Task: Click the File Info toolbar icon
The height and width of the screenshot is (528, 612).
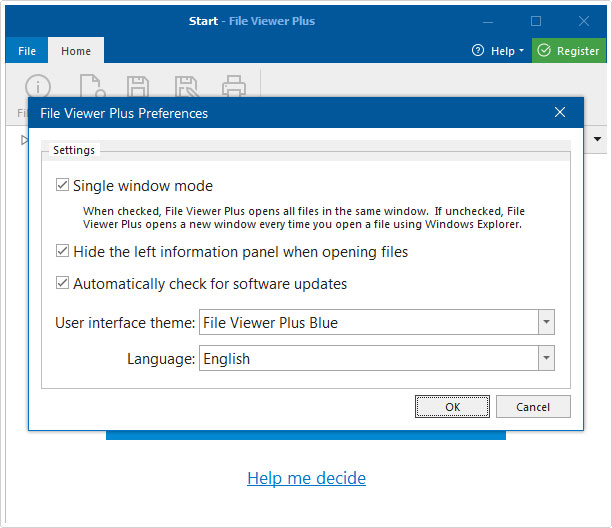Action: (x=38, y=86)
